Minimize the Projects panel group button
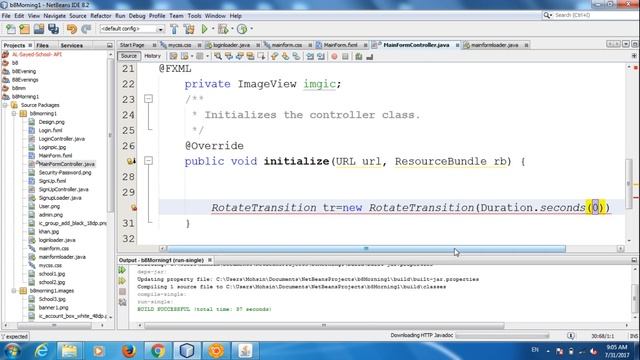 click(109, 45)
